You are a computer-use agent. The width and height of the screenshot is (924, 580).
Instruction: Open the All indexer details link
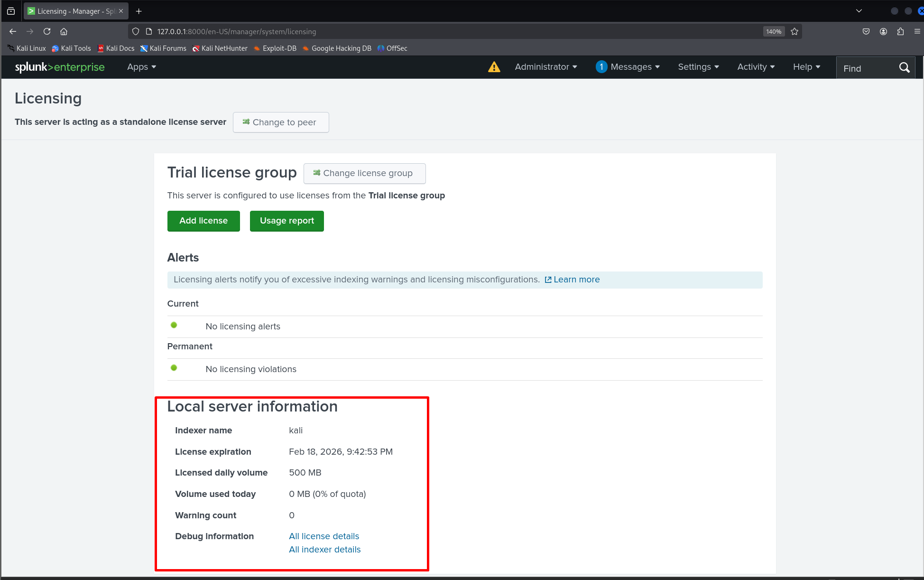(324, 549)
